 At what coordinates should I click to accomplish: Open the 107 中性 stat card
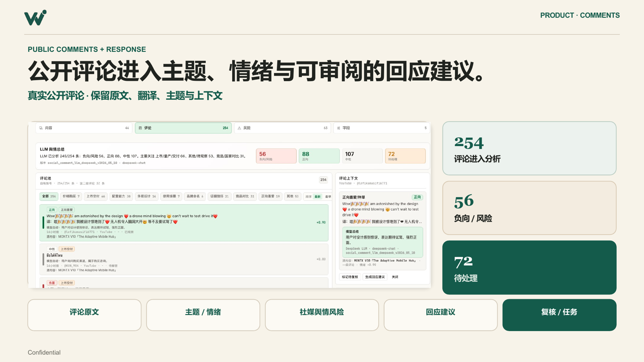(362, 156)
